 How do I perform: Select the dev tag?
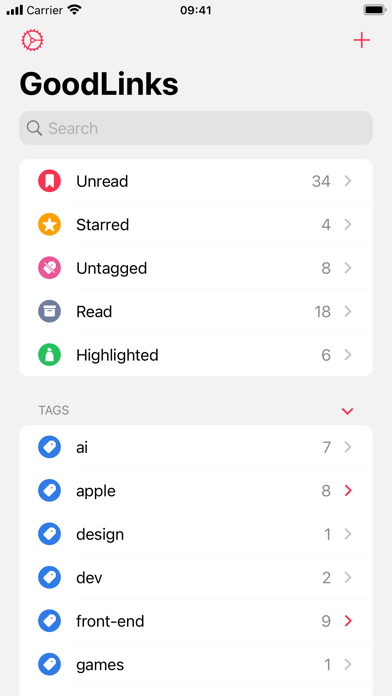tap(196, 577)
